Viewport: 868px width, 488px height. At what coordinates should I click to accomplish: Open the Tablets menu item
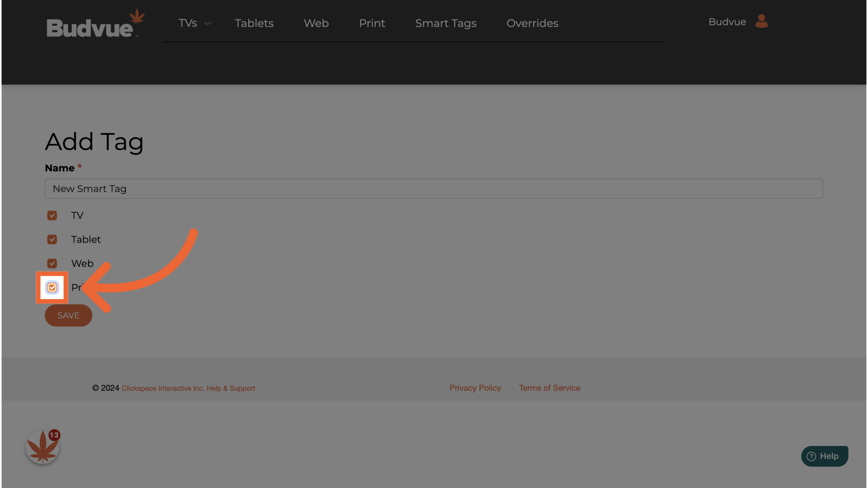(254, 23)
